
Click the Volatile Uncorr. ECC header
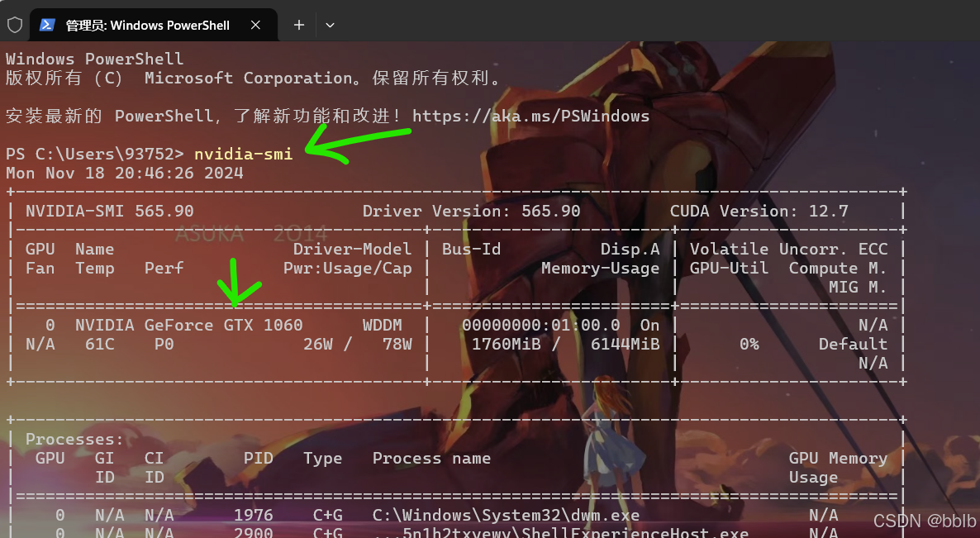pyautogui.click(x=789, y=250)
